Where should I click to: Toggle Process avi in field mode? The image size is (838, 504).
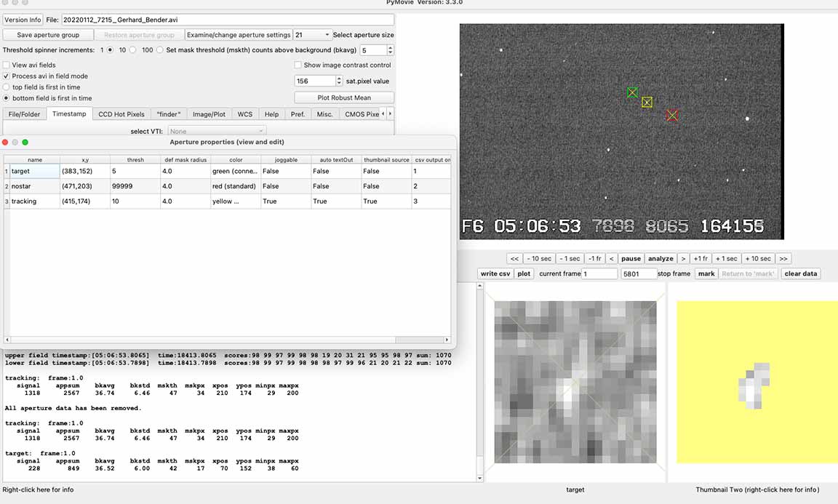coord(7,76)
